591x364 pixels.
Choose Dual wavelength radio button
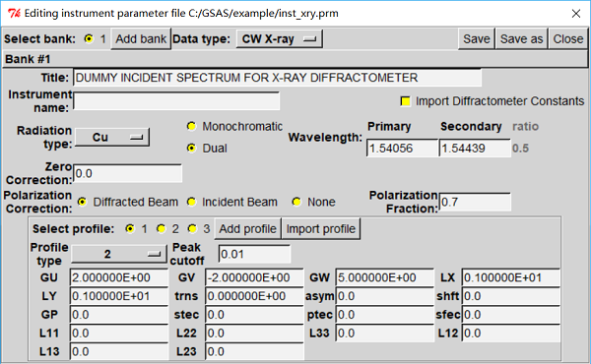tap(191, 149)
